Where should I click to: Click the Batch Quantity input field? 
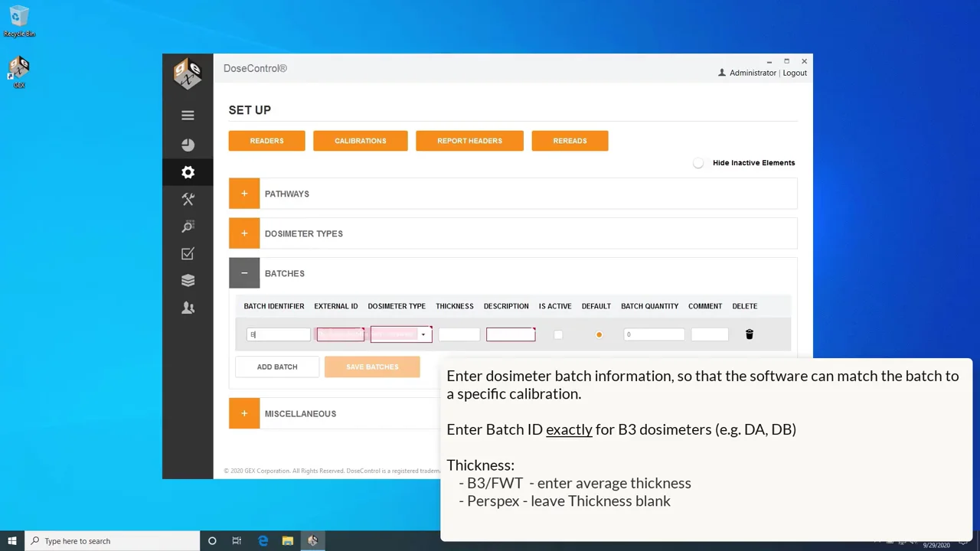pos(654,334)
